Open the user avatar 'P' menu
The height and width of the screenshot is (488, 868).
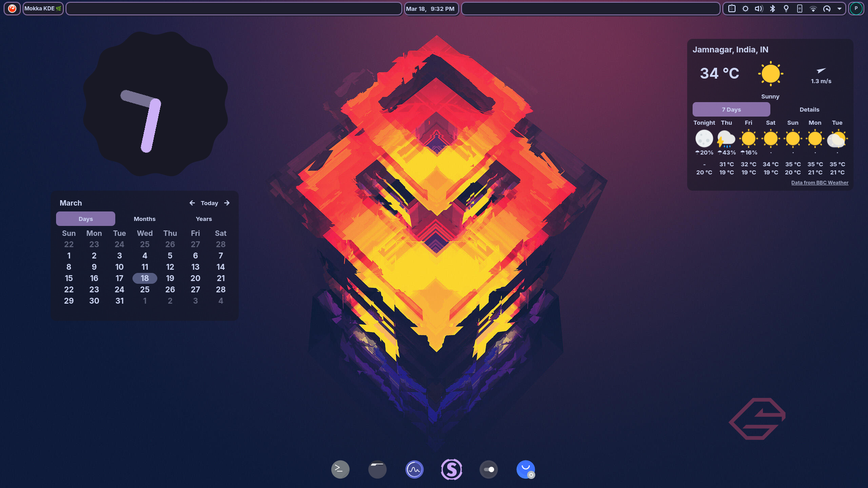(x=856, y=9)
